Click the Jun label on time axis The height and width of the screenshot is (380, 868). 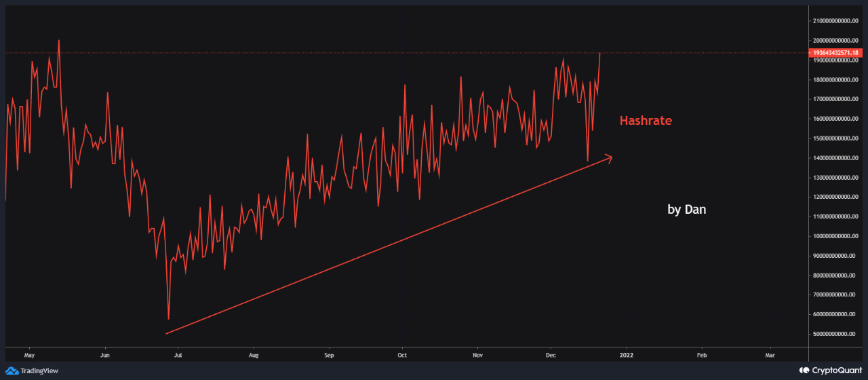pyautogui.click(x=105, y=354)
